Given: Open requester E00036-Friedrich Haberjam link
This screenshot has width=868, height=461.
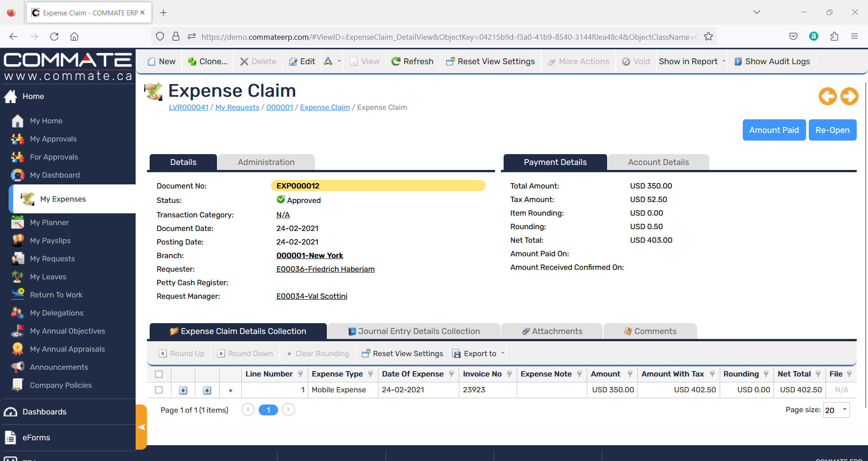Looking at the screenshot, I should pyautogui.click(x=325, y=269).
